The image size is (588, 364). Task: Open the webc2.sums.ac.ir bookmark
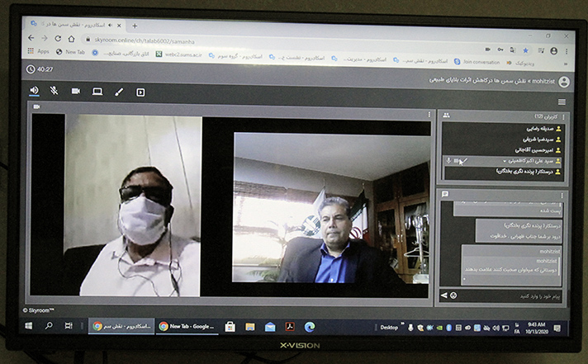tap(179, 54)
